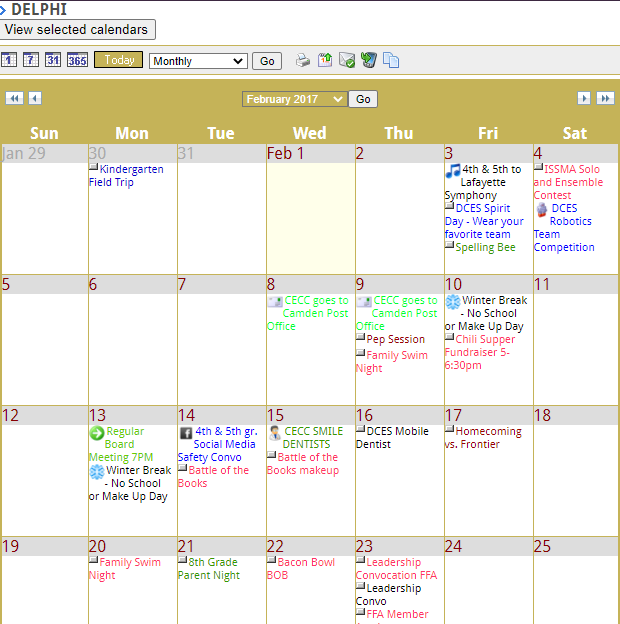Click View selected calendars button
620x624 pixels.
(x=78, y=30)
